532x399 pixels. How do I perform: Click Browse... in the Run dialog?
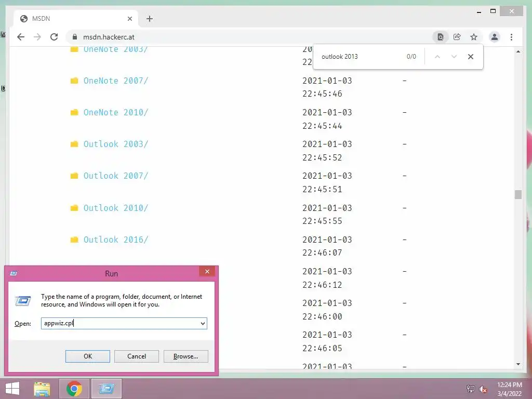tap(185, 356)
